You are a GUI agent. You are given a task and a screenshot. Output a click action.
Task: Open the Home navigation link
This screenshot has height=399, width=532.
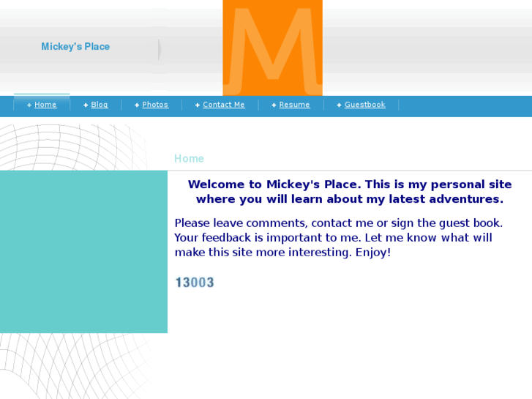coord(45,105)
